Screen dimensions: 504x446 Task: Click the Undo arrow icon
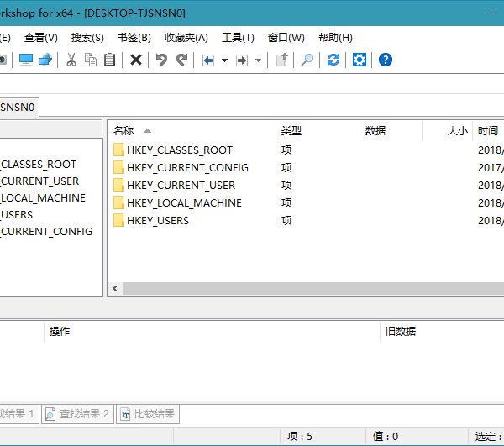[x=161, y=60]
